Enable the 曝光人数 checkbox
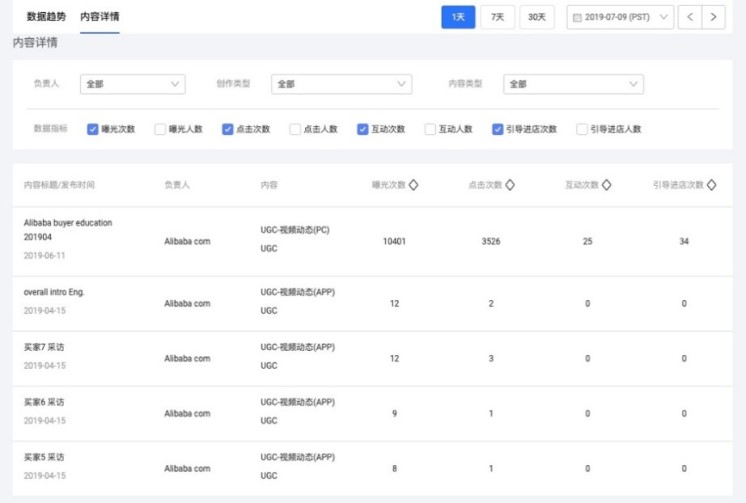 click(160, 129)
